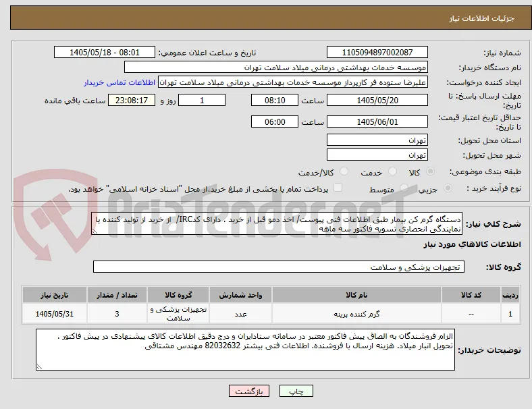Click the response deadline date 1405/05/20
Screen dimensions: 532x409
377,100
